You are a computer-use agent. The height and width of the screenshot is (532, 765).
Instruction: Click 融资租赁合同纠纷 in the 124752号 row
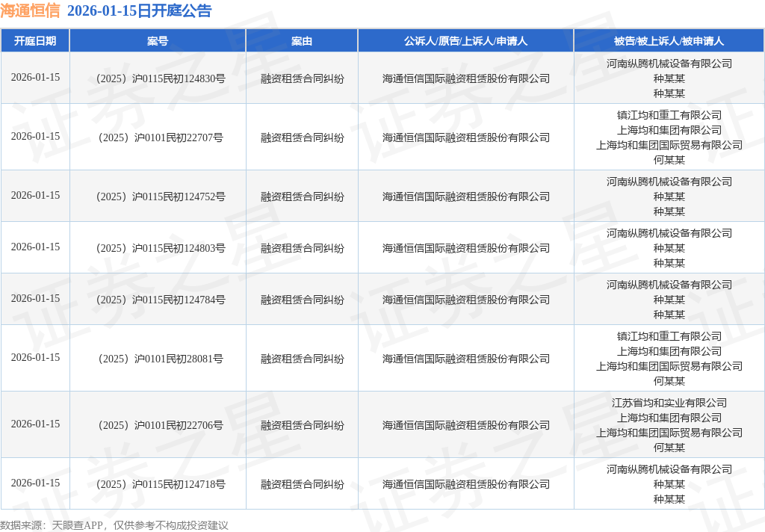[302, 197]
